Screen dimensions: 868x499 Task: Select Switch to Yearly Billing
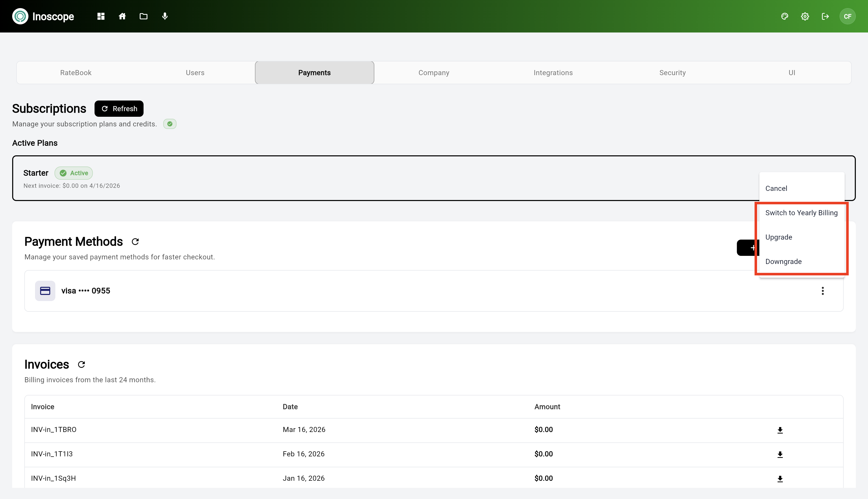click(801, 212)
